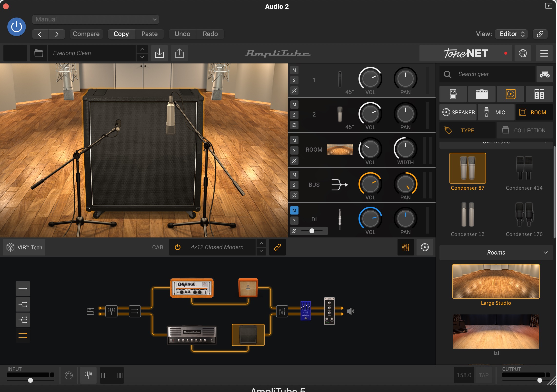Click the custom shop gear filter icon
Screen dimensions: 557x392
[545, 74]
